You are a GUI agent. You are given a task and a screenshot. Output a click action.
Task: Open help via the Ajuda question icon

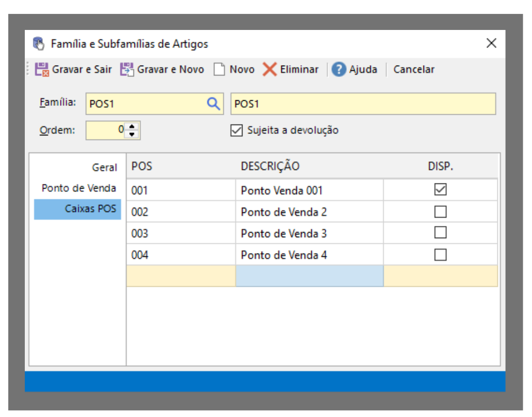click(339, 69)
